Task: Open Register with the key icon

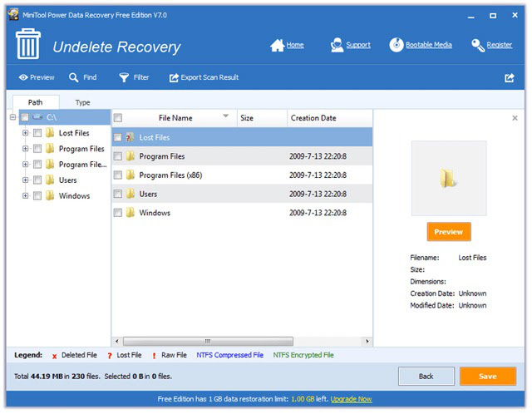Action: [478, 45]
